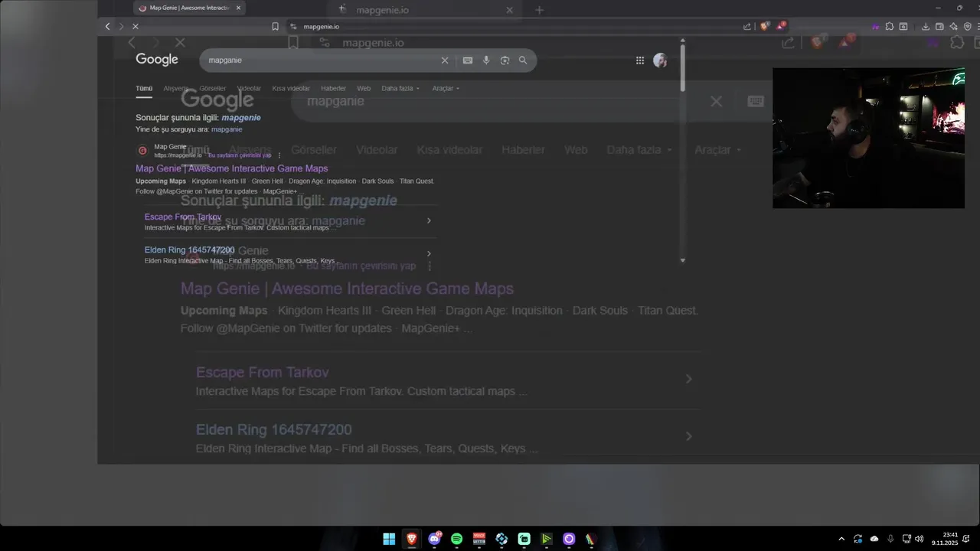This screenshot has width=980, height=551.
Task: Expand the Elden Ring row chevron
Action: (429, 253)
